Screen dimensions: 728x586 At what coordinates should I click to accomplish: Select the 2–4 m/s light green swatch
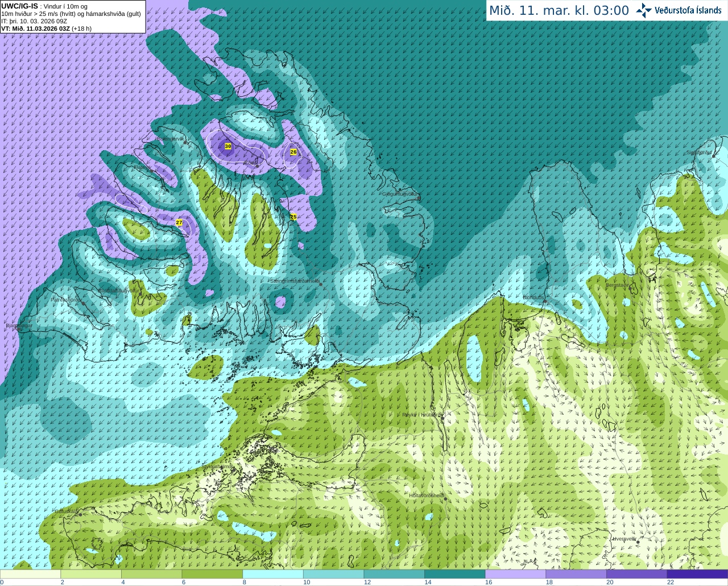[91, 574]
